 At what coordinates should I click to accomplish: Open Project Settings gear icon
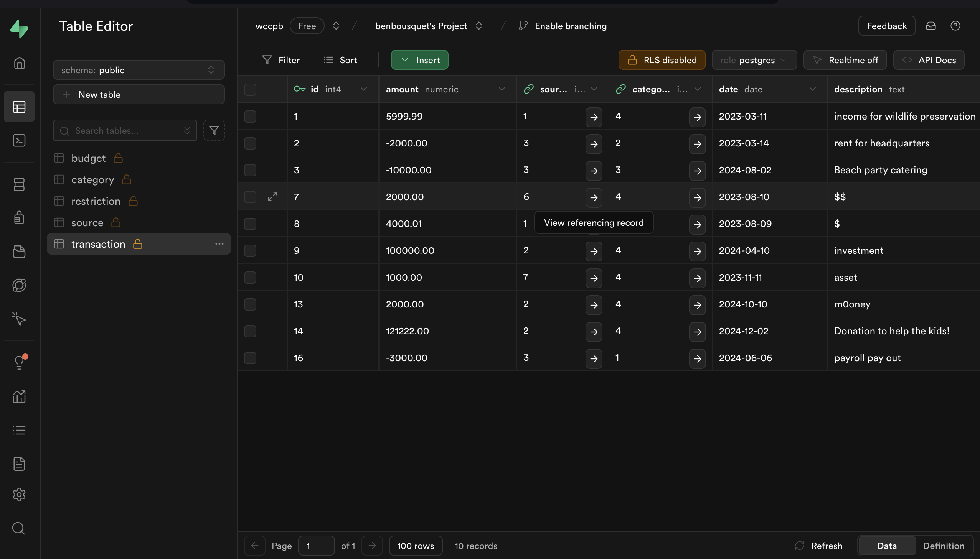click(19, 495)
